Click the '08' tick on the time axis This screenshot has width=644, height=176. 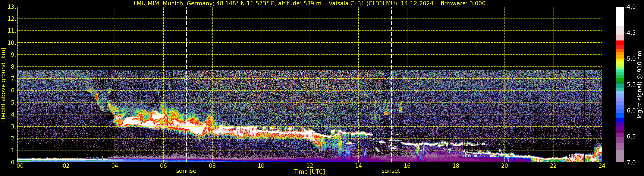point(212,166)
